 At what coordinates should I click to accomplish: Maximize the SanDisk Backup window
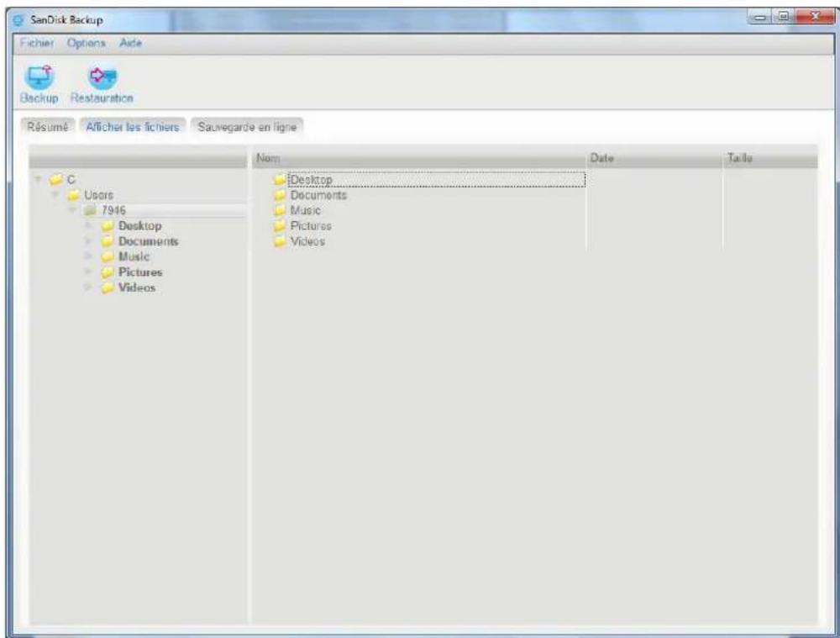click(783, 17)
